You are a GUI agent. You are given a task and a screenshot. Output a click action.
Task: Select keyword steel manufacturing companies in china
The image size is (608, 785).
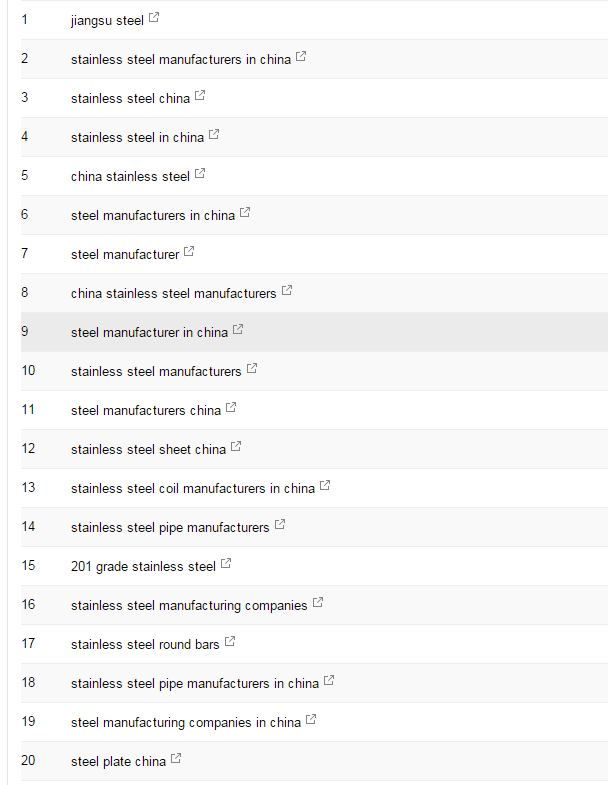point(186,723)
